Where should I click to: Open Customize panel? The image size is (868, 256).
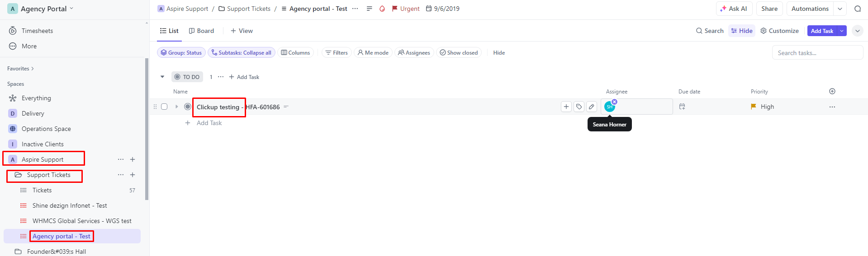coord(779,31)
